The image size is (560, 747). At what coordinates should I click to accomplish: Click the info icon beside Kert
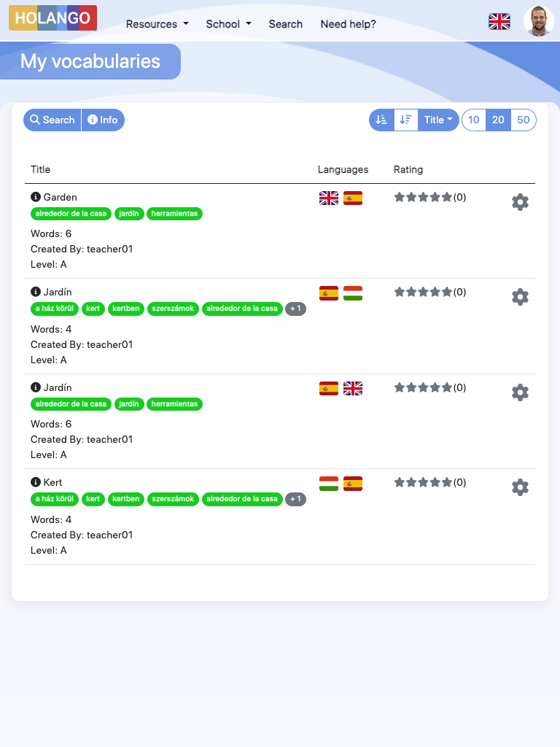click(x=35, y=482)
